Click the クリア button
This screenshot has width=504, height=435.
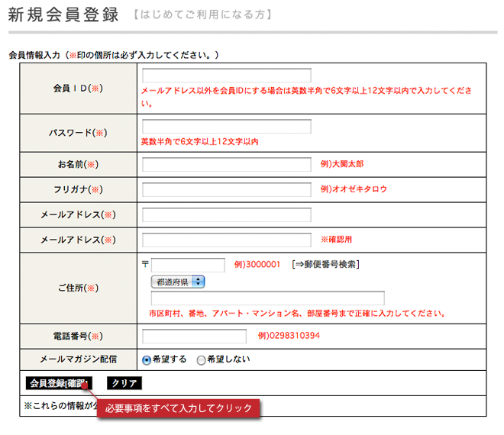pyautogui.click(x=124, y=383)
